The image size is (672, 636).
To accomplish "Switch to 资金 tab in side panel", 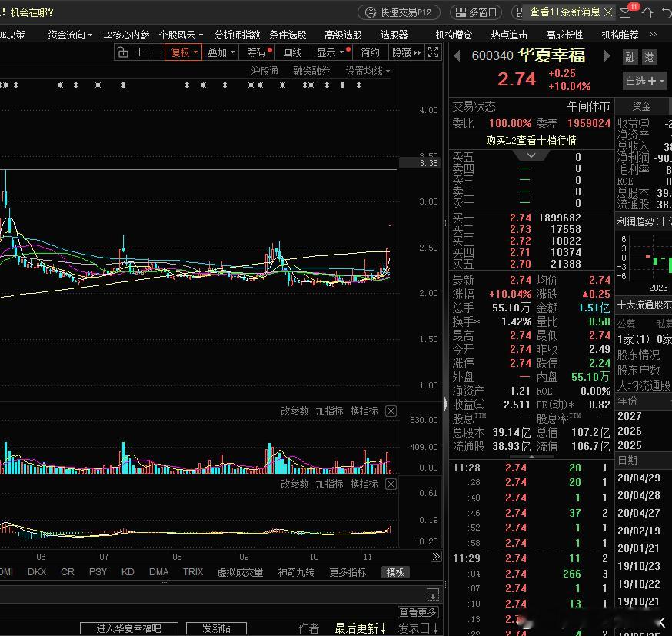I will pos(641,106).
